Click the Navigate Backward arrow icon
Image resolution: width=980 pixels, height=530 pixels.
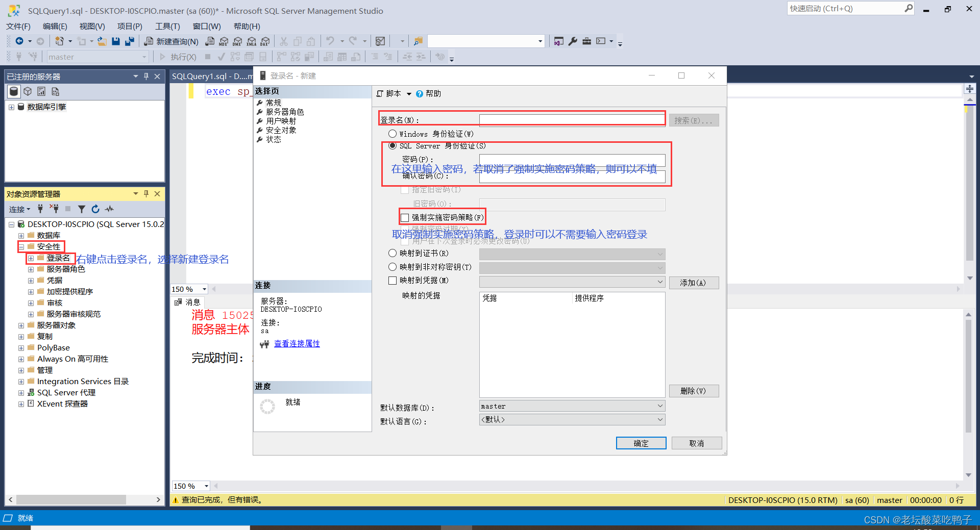click(19, 41)
